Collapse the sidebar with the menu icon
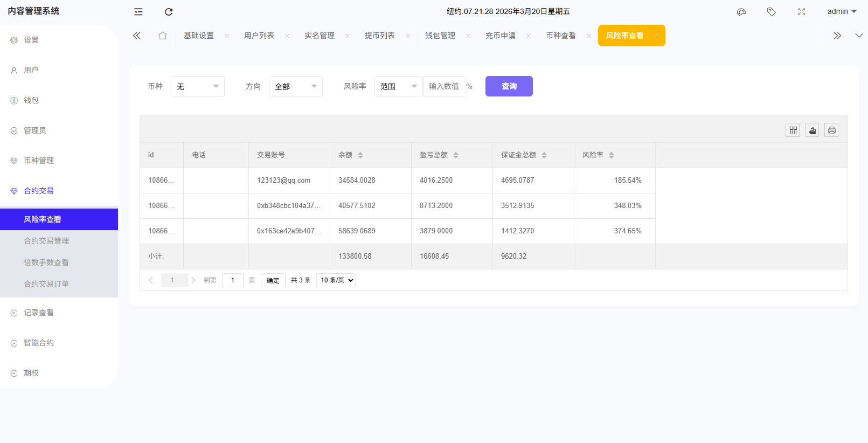Viewport: 868px width, 443px height. [138, 12]
